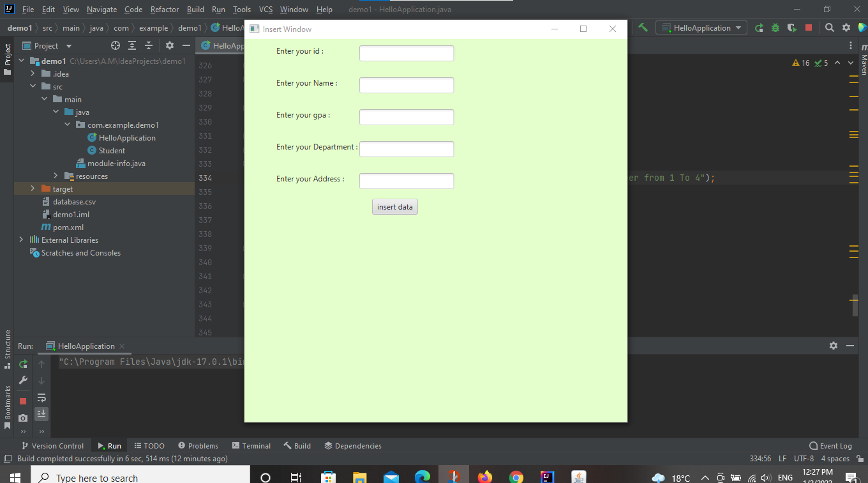The width and height of the screenshot is (868, 483).
Task: Expand all nodes in the Project panel
Action: pyautogui.click(x=132, y=45)
